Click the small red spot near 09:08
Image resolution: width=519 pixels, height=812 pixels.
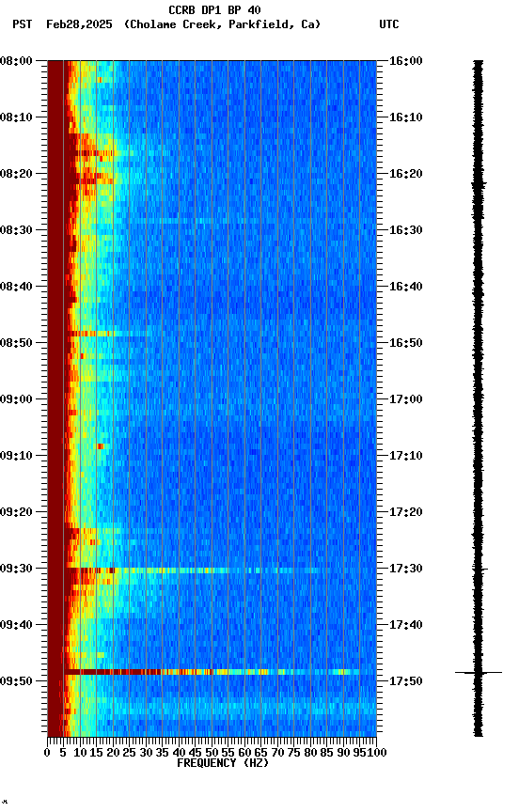(100, 446)
